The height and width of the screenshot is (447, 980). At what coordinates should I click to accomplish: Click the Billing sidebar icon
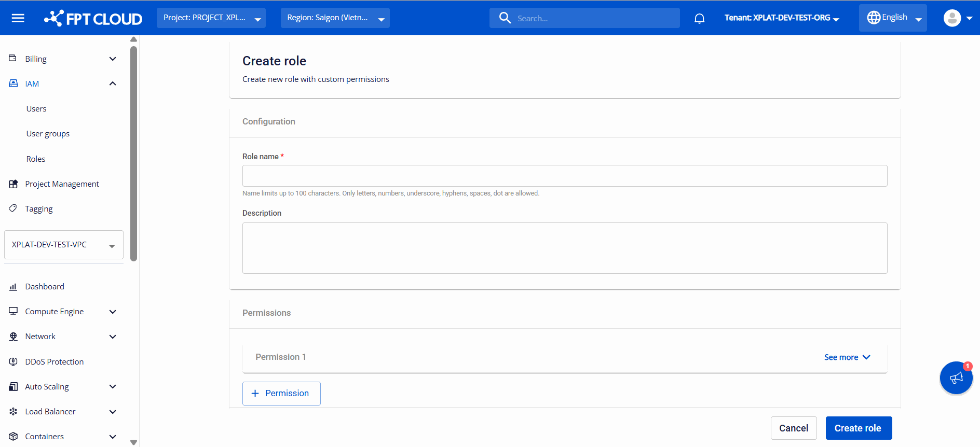coord(13,58)
